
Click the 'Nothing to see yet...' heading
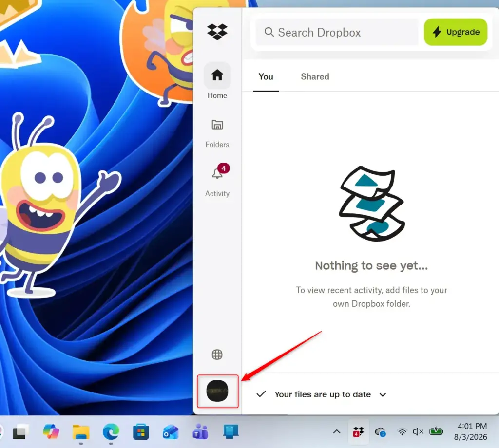pyautogui.click(x=371, y=266)
